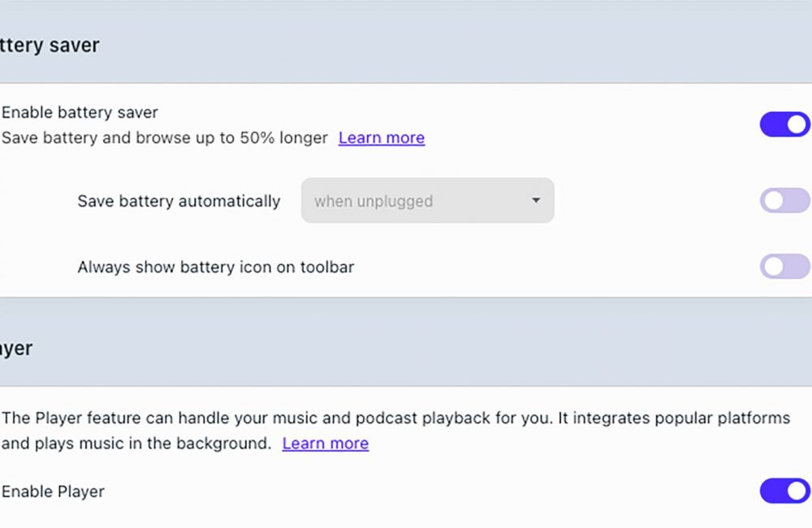The image size is (812, 528).
Task: Click the dropdown arrow beside "when unplugged"
Action: (536, 201)
